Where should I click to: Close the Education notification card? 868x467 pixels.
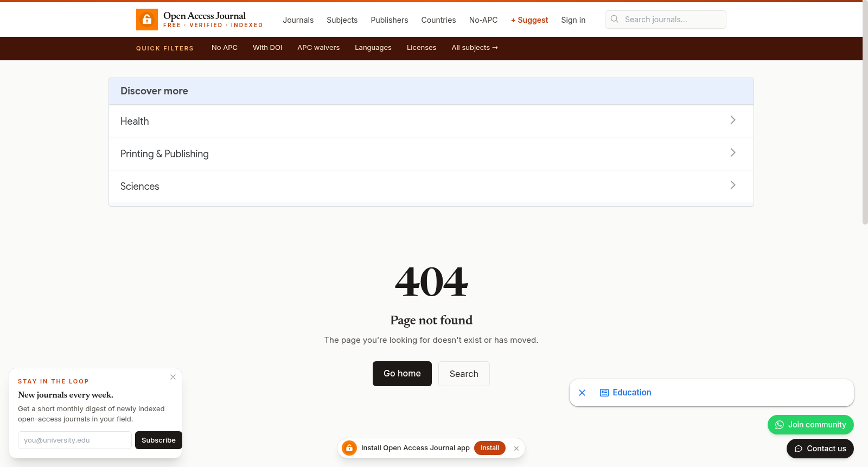(582, 393)
